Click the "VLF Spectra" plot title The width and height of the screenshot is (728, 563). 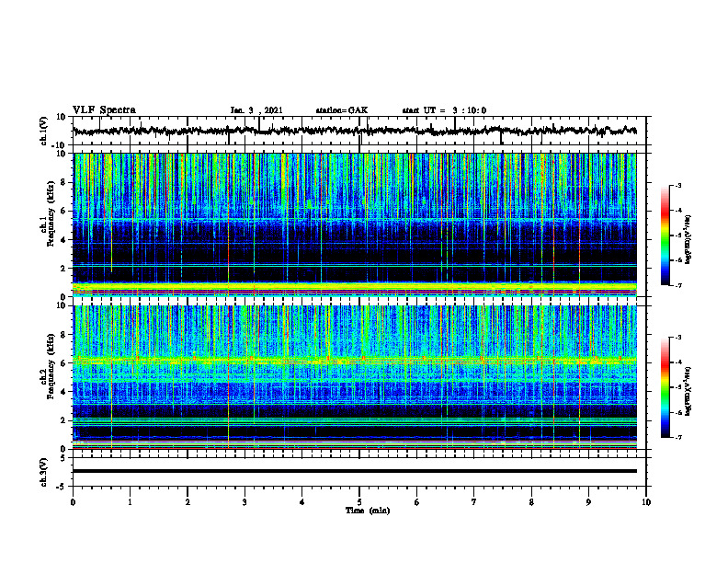click(104, 110)
